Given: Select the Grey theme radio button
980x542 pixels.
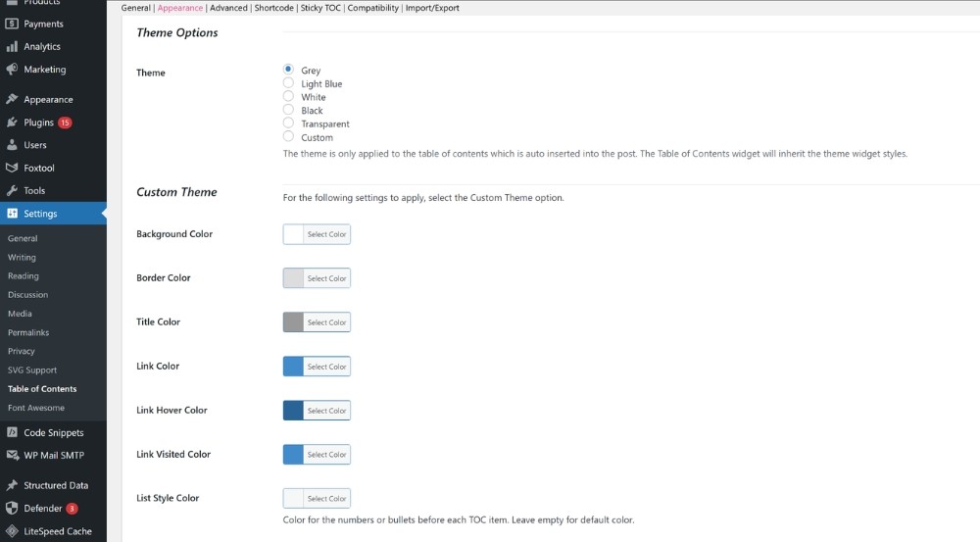Looking at the screenshot, I should (288, 69).
